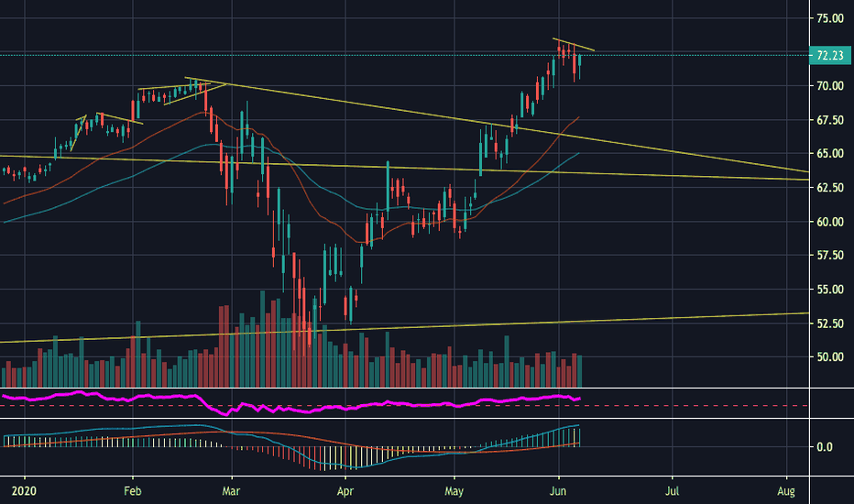Click the 62.50 price axis label
854x504 pixels.
click(830, 188)
